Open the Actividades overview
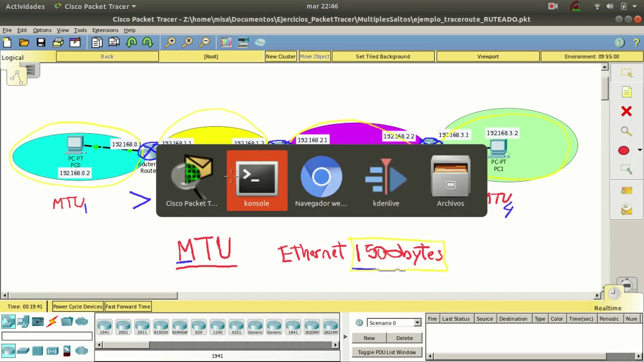 pos(25,7)
